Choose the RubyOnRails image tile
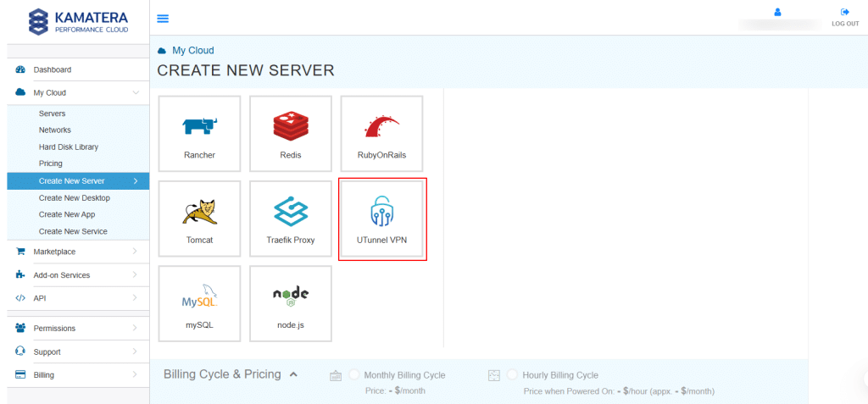Screen dimensions: 868x404 381,133
